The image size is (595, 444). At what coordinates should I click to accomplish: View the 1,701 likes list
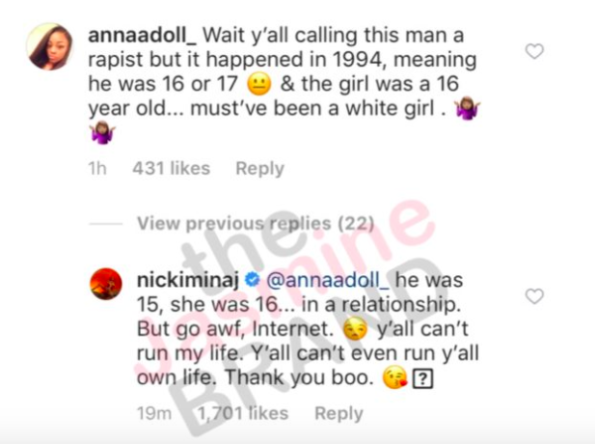[x=243, y=413]
